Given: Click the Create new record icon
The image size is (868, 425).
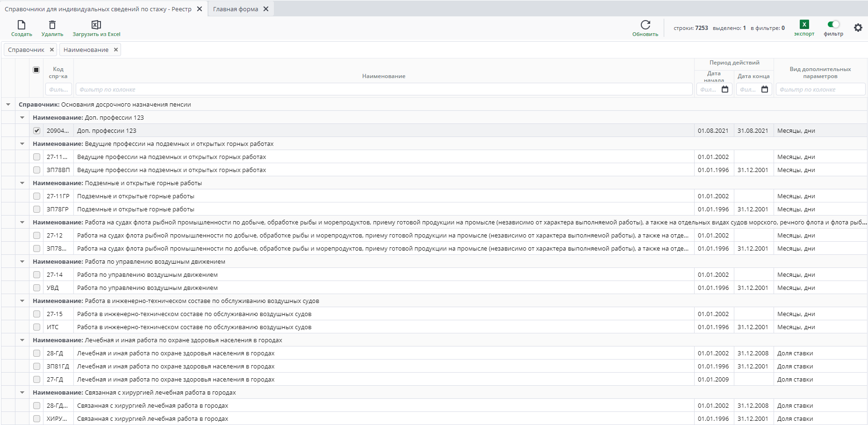Looking at the screenshot, I should (x=22, y=25).
